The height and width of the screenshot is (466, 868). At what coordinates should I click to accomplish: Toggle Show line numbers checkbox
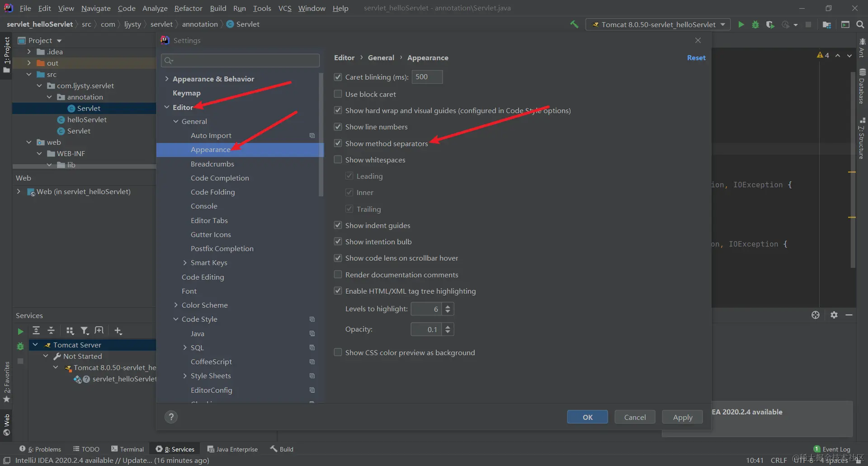(x=338, y=127)
